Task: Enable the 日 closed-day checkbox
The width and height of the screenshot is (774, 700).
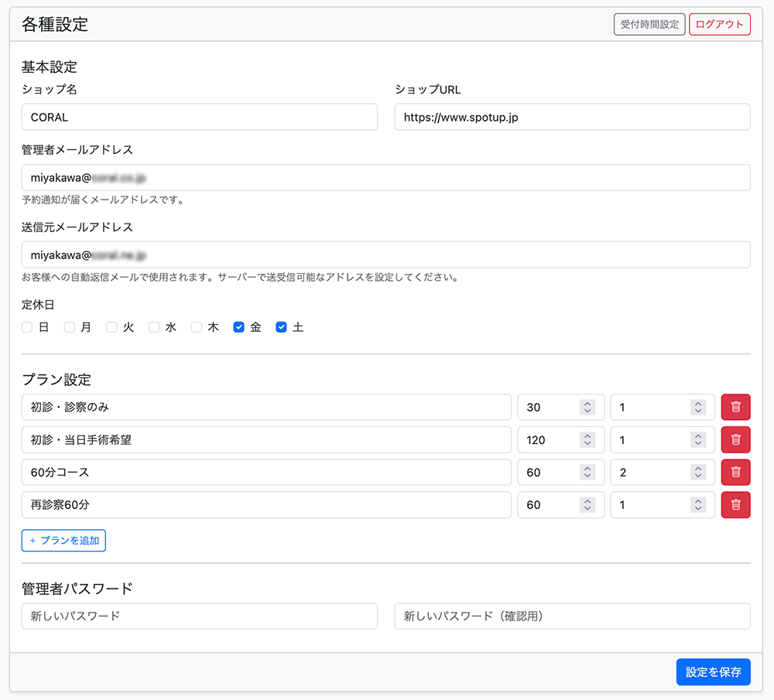Action: click(27, 327)
